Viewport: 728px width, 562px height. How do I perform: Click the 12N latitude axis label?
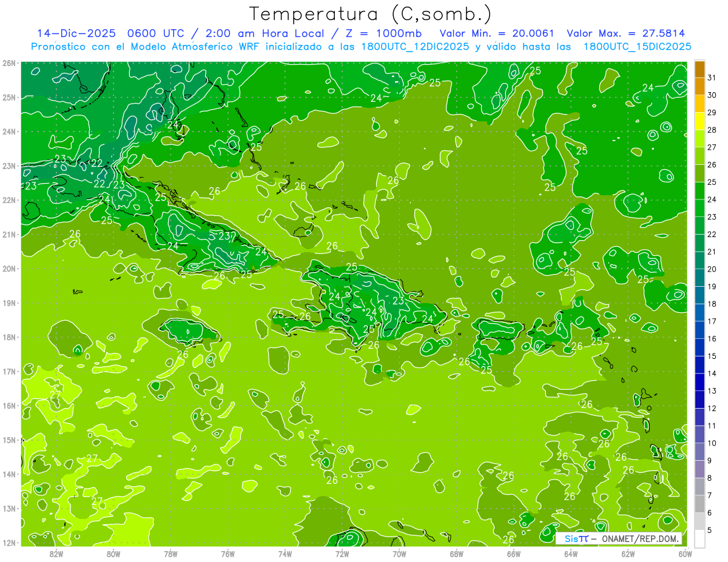click(x=8, y=543)
